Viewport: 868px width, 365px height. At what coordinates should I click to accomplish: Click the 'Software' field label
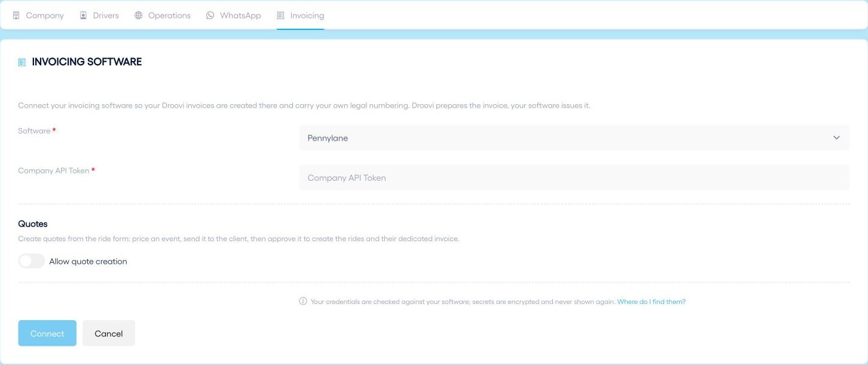click(x=34, y=131)
